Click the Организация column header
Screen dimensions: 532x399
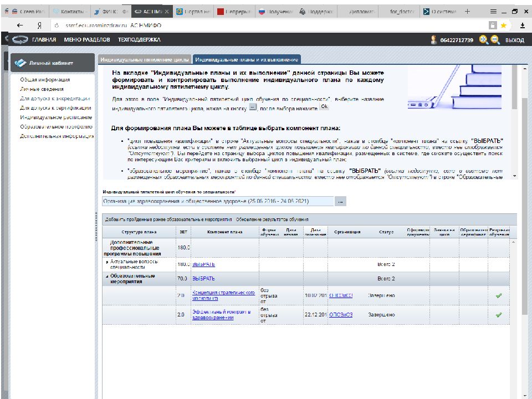click(x=347, y=232)
